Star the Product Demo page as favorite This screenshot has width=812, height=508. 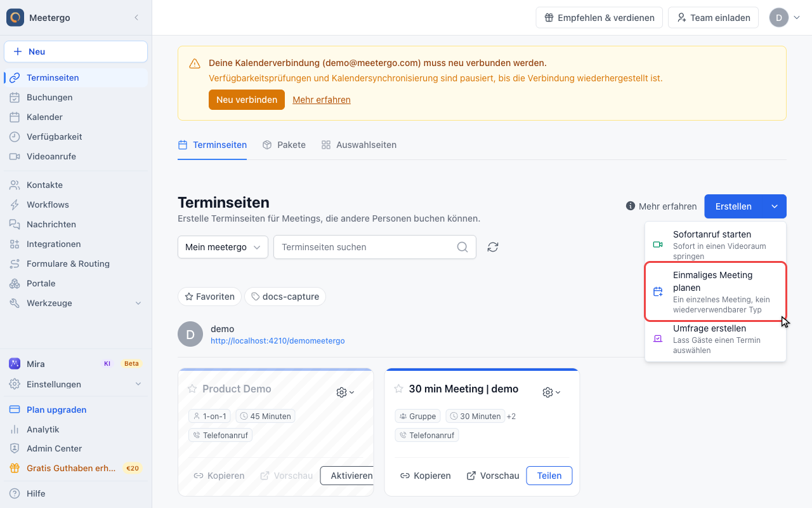click(x=192, y=389)
